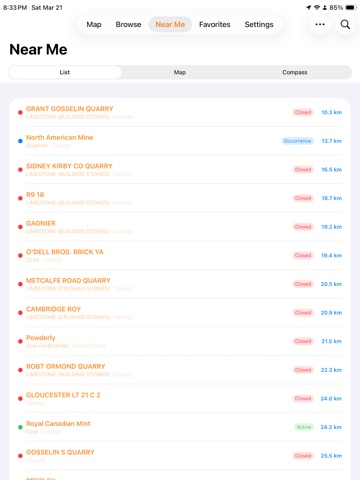Image resolution: width=360 pixels, height=480 pixels.
Task: Open GRANT GOSSELIN QUARRY entry
Action: [x=180, y=112]
